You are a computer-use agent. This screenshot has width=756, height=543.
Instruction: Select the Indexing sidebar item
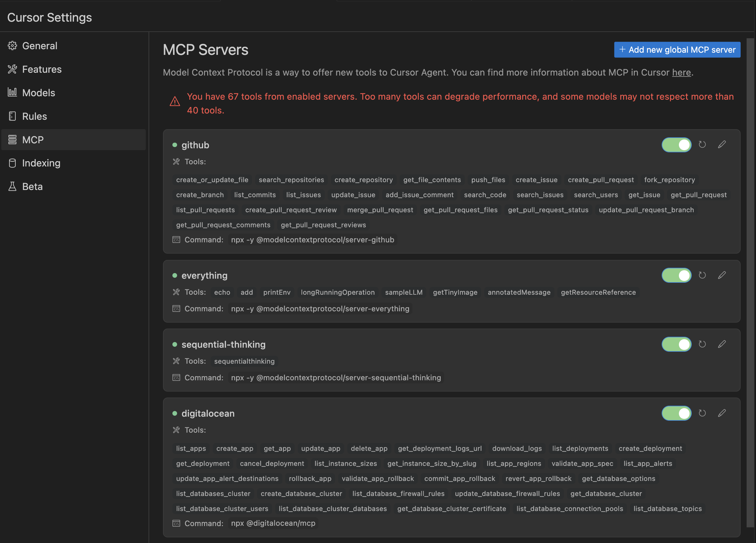pyautogui.click(x=41, y=163)
